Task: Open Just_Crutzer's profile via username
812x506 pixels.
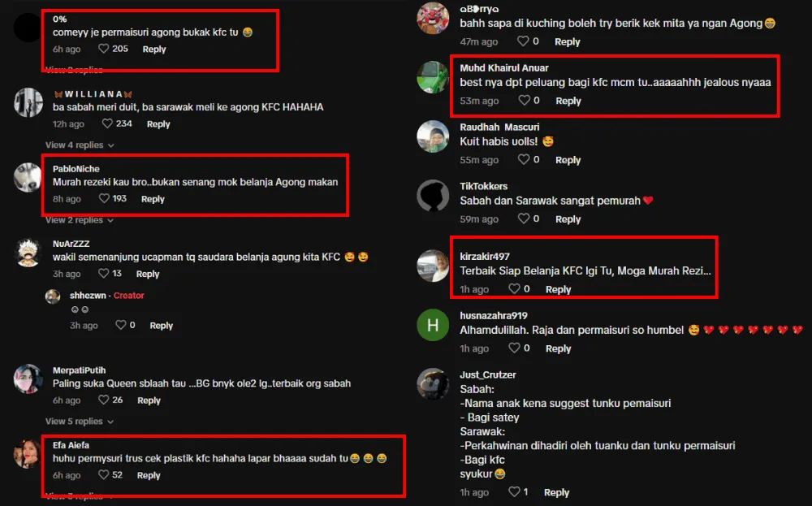Action: pos(488,374)
